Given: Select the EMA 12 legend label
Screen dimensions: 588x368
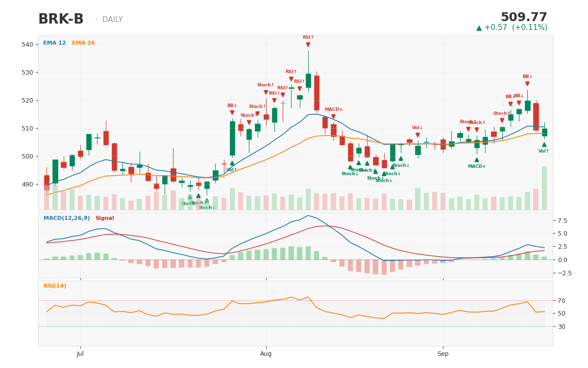Looking at the screenshot, I should (x=54, y=43).
